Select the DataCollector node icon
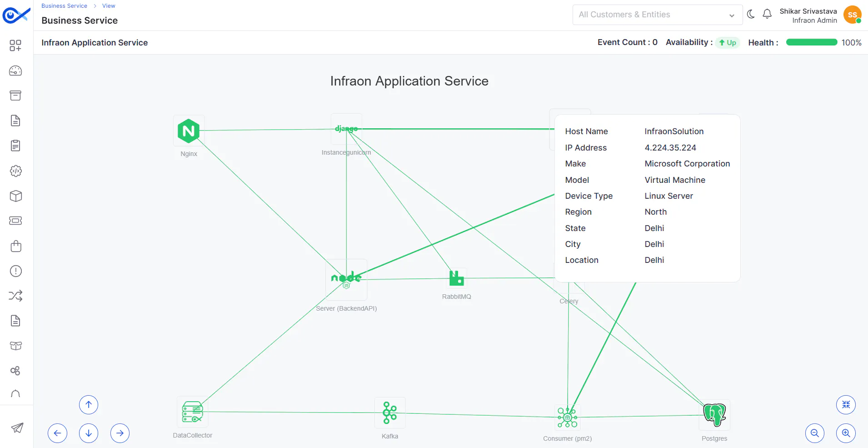 192,412
